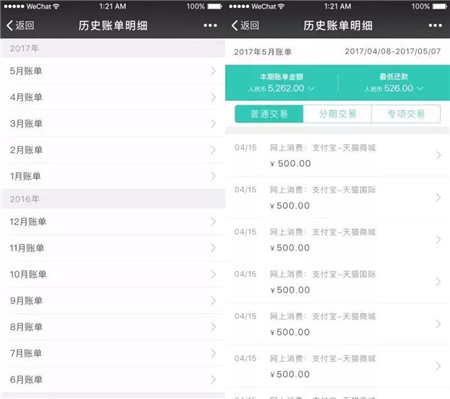Open the 1月账单 row
This screenshot has height=399, width=450.
pyautogui.click(x=113, y=176)
